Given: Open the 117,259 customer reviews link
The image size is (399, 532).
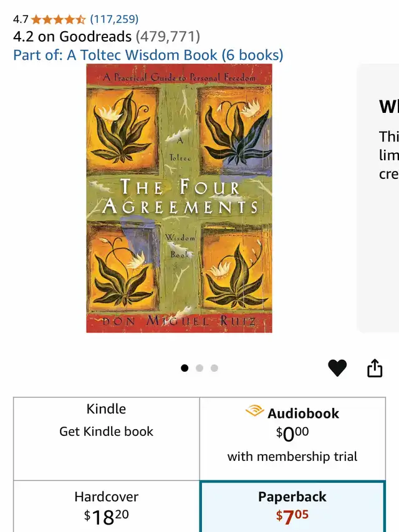Looking at the screenshot, I should tap(114, 19).
